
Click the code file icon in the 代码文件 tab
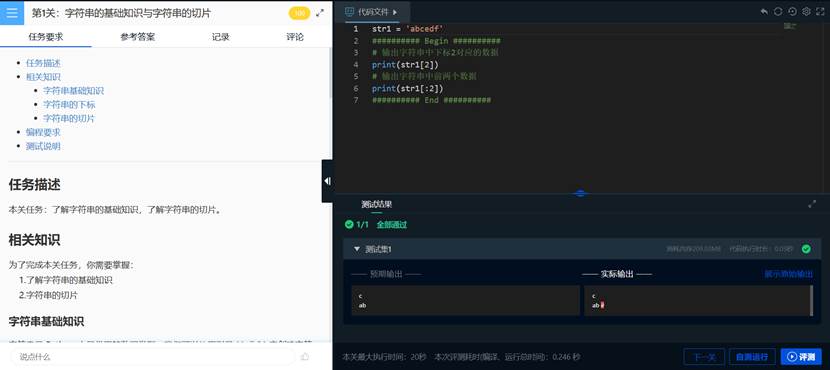pyautogui.click(x=350, y=12)
